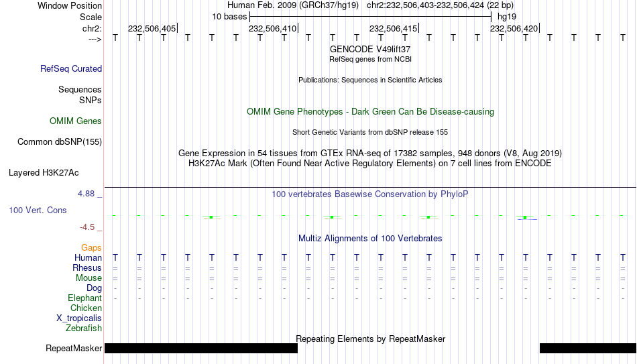Click the Sequences track label

point(80,89)
